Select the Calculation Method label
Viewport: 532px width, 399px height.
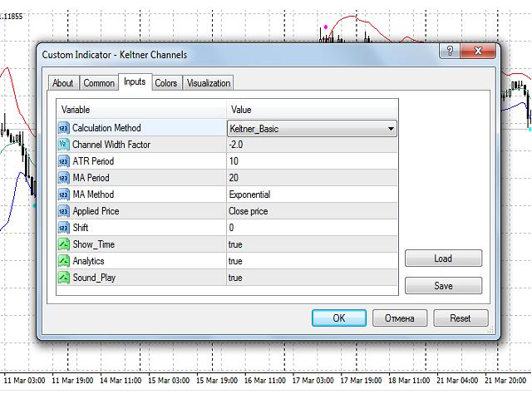106,128
